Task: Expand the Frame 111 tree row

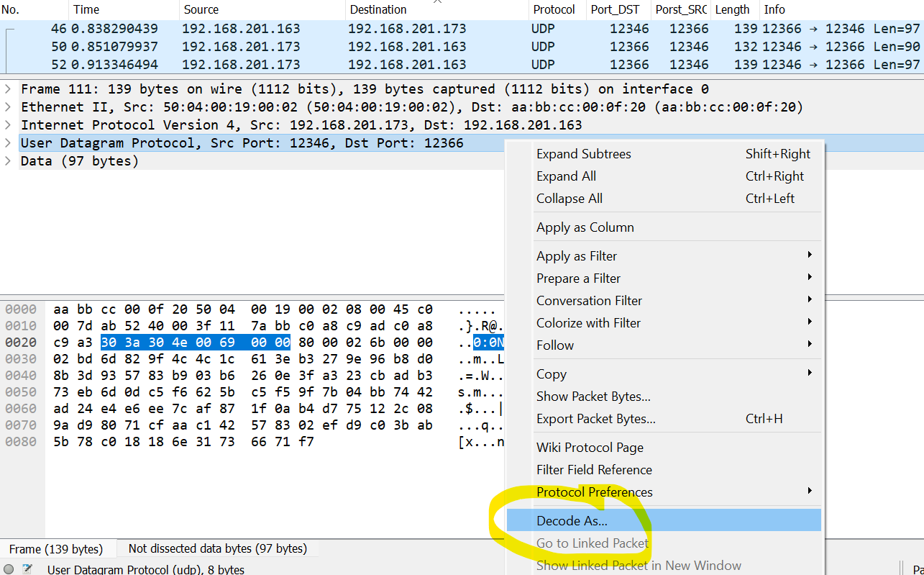Action: click(x=7, y=89)
